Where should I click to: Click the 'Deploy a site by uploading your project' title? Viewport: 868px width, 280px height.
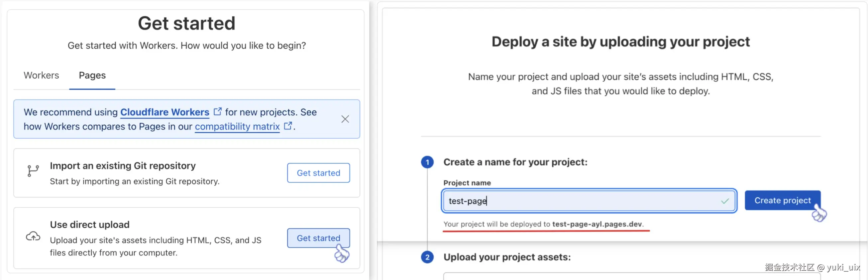[x=621, y=42]
